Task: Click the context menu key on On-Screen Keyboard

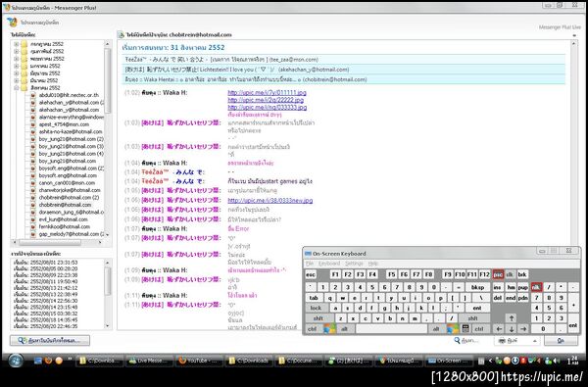Action: pyautogui.click(x=465, y=329)
